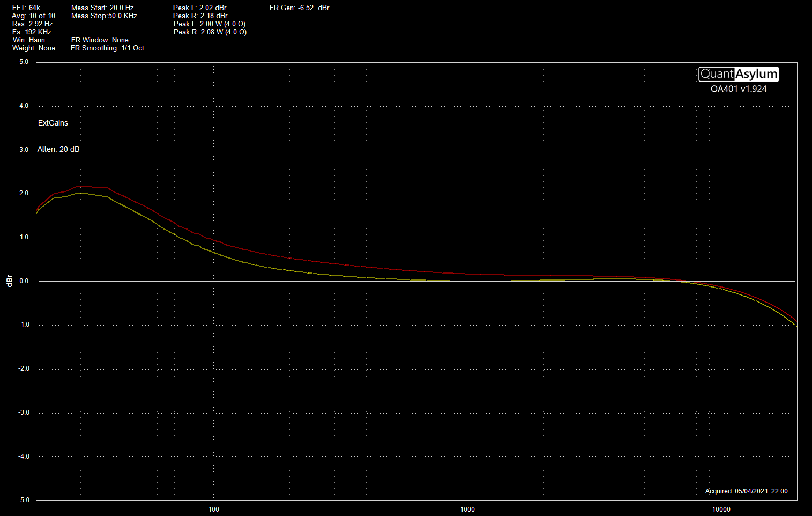Click the -4.0 Y-axis label

coord(23,456)
